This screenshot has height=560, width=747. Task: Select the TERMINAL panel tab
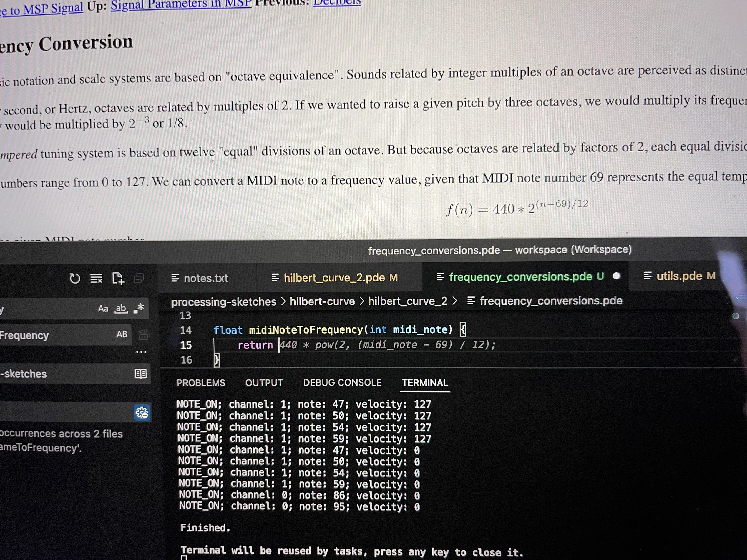click(x=425, y=383)
